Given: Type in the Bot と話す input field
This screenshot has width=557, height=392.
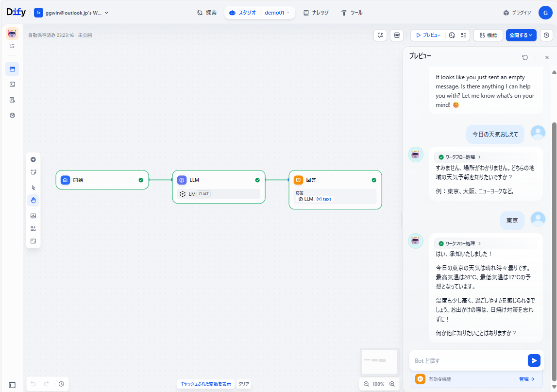Looking at the screenshot, I should pos(466,360).
